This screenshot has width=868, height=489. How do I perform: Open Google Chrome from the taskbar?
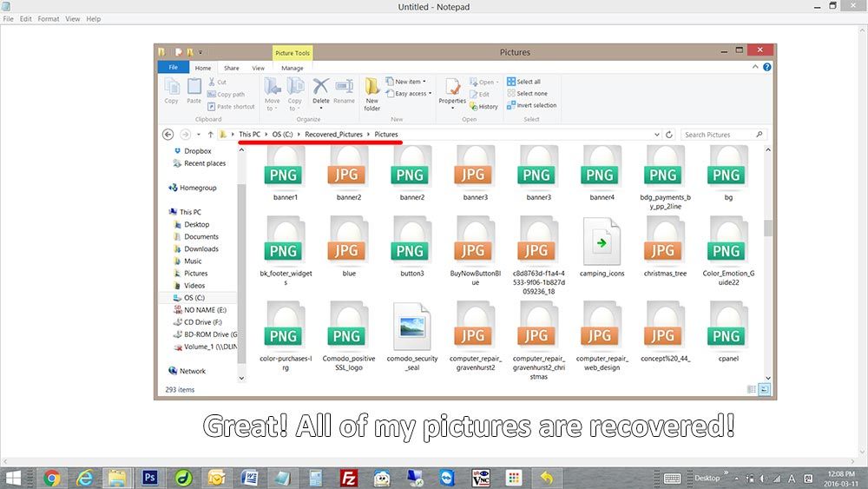pos(51,478)
